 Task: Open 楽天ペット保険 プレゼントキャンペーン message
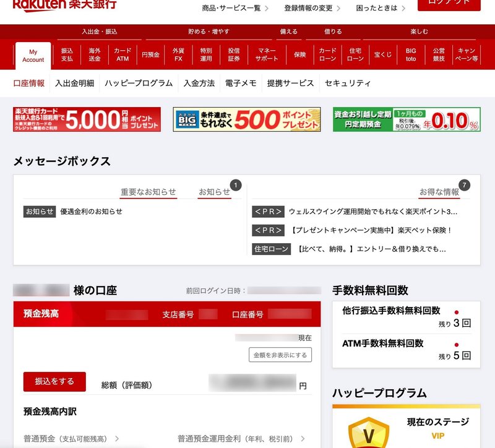(x=371, y=230)
